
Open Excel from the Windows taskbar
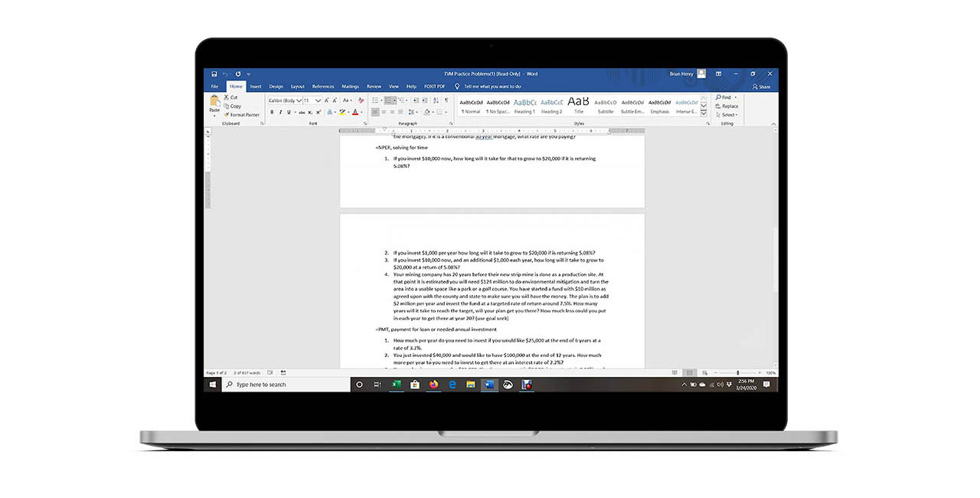pos(397,385)
